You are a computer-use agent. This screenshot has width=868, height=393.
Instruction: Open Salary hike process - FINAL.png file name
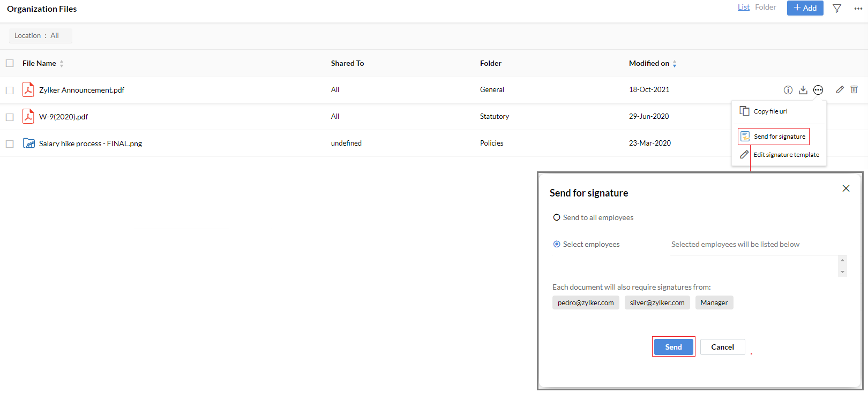coord(91,143)
